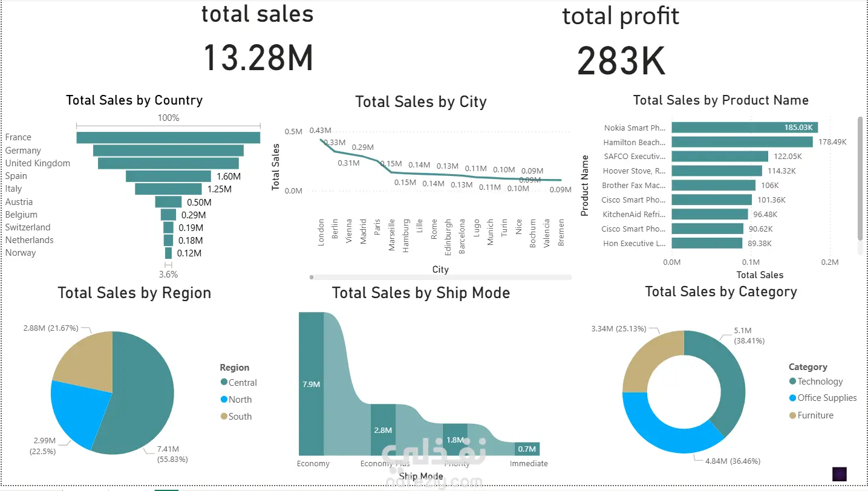This screenshot has width=868, height=491.
Task: Select the Nokia Smart Ph... 185.03K bar
Action: tap(745, 128)
